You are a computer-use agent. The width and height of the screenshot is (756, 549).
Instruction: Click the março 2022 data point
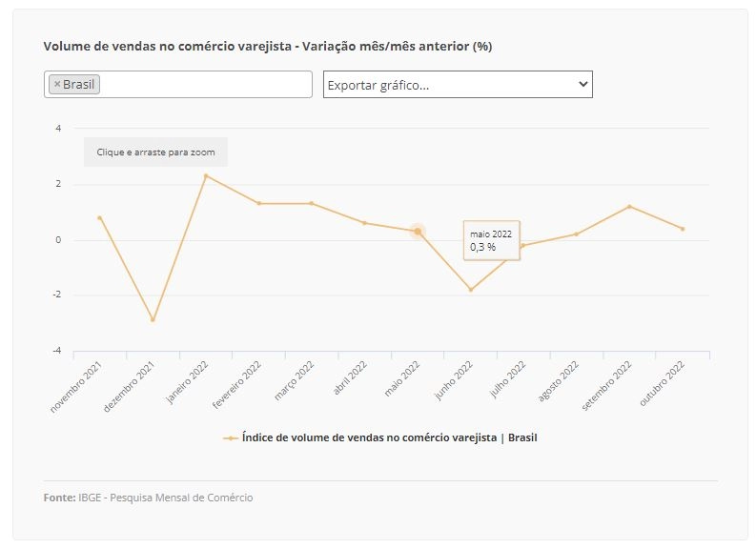pyautogui.click(x=312, y=203)
